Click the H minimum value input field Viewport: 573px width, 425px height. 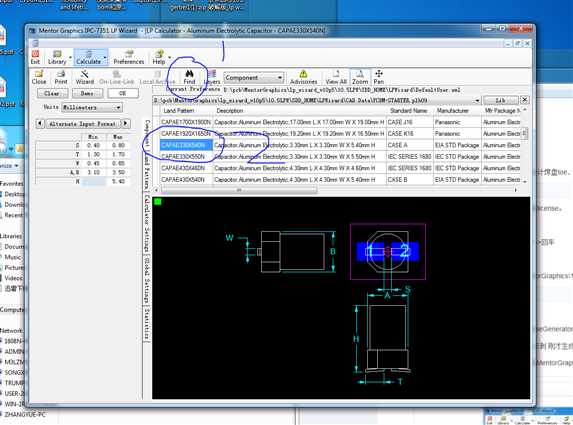coord(94,181)
